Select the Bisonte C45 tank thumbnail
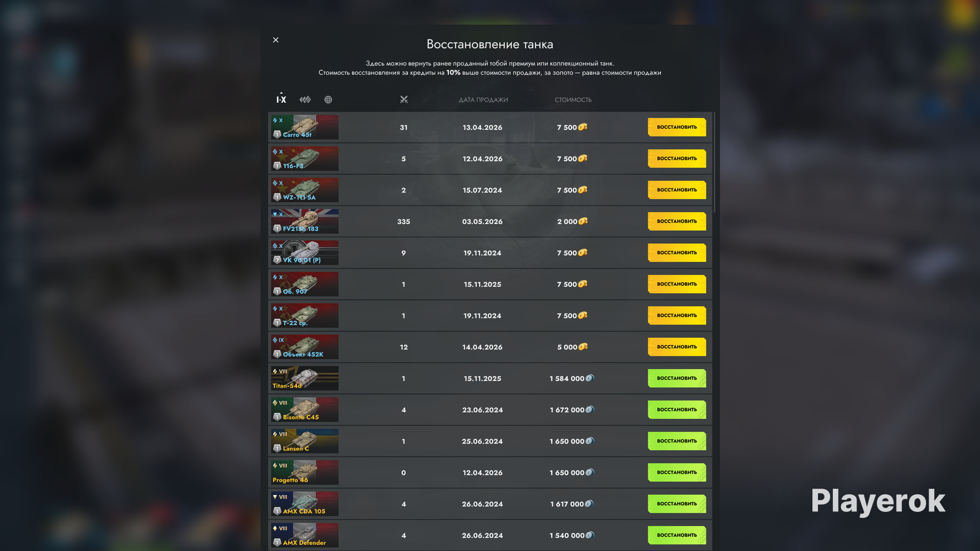 point(304,410)
